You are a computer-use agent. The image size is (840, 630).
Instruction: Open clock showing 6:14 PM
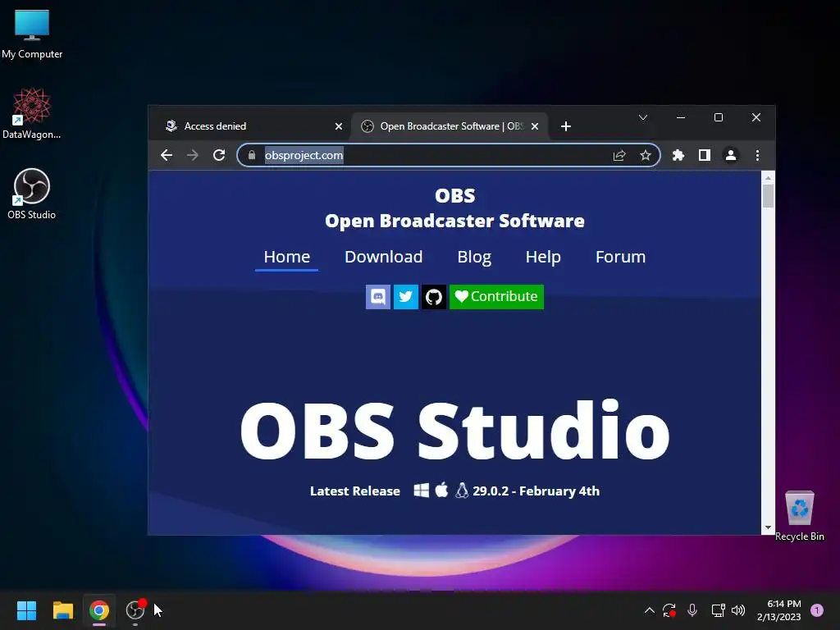coord(779,610)
